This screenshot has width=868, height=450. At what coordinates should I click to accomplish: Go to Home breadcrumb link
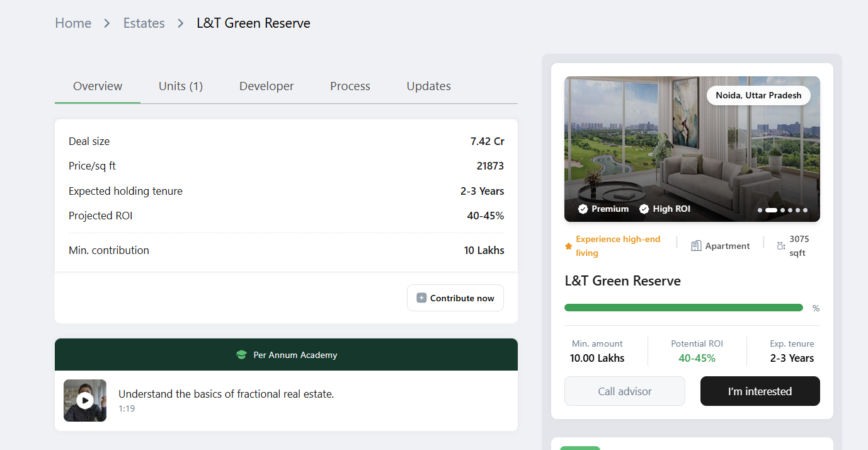[73, 23]
